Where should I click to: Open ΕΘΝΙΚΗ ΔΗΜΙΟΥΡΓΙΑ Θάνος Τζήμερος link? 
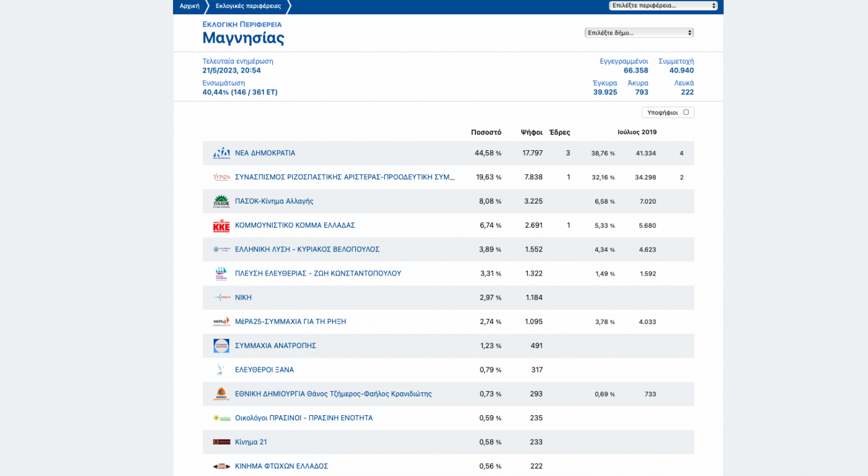tap(333, 394)
